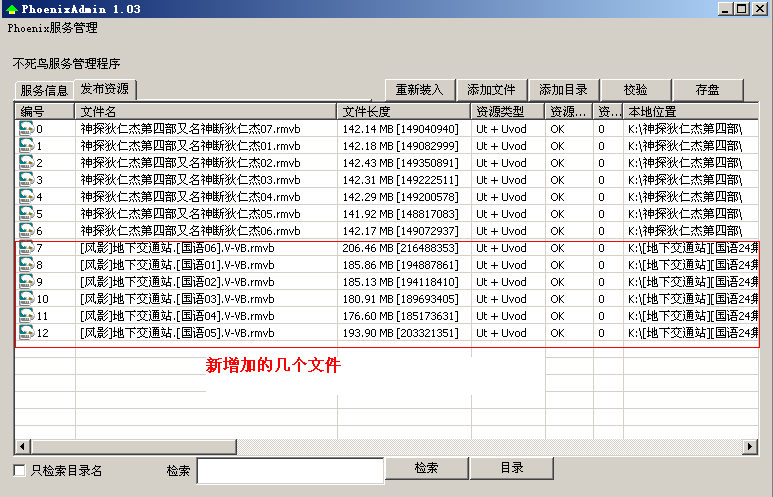Click size cell 142.14 MB [149040940]
773x497 pixels.
400,129
